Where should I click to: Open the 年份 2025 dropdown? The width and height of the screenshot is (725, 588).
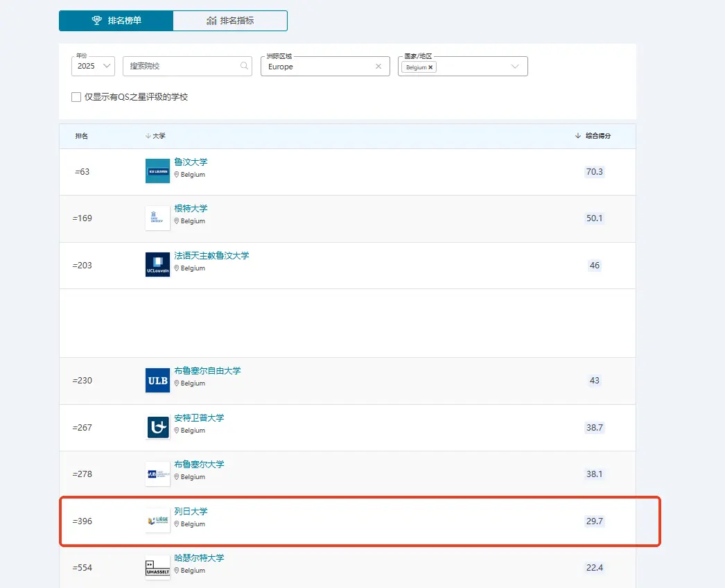click(x=94, y=66)
